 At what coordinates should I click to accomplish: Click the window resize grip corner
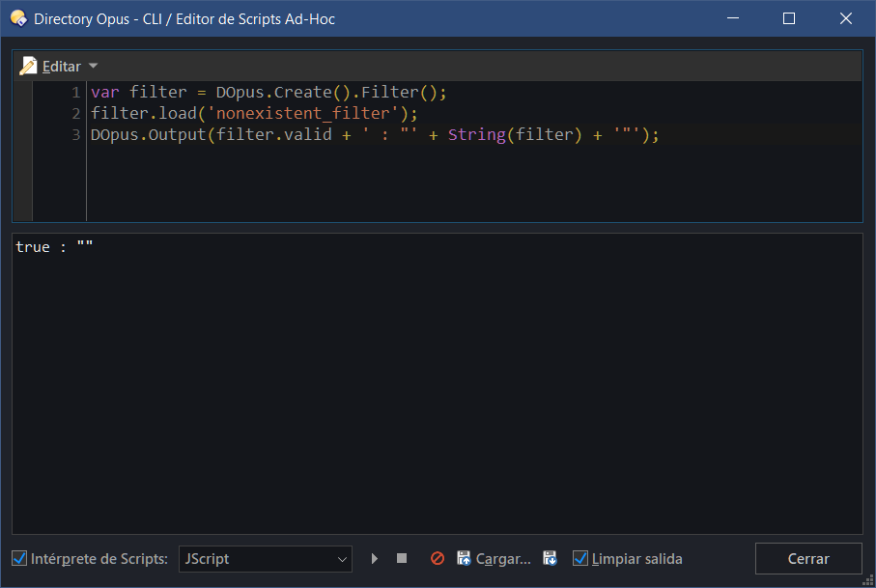click(x=868, y=580)
